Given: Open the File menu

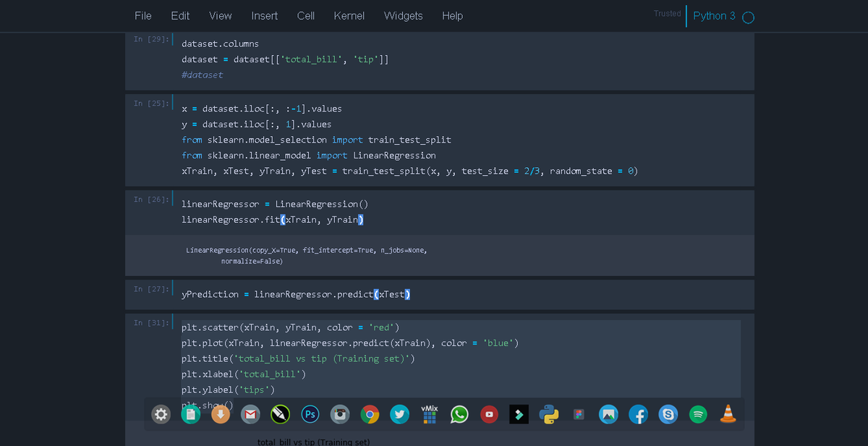Looking at the screenshot, I should coord(143,16).
